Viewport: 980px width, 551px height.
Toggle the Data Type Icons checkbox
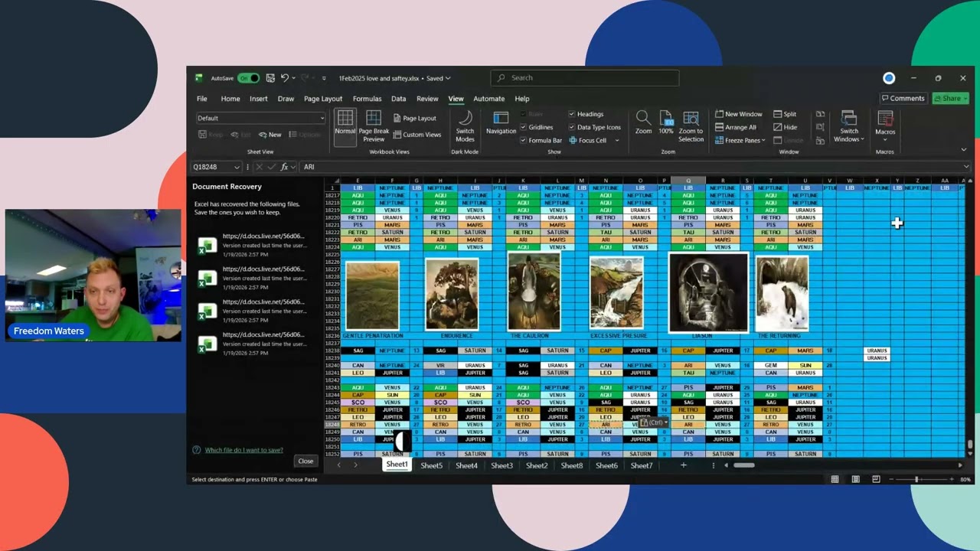595,128
